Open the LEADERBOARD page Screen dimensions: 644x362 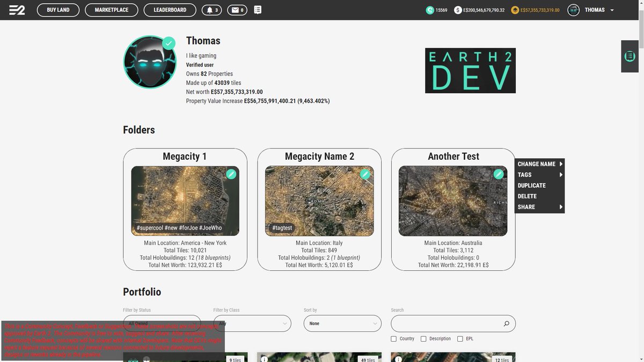coord(170,10)
